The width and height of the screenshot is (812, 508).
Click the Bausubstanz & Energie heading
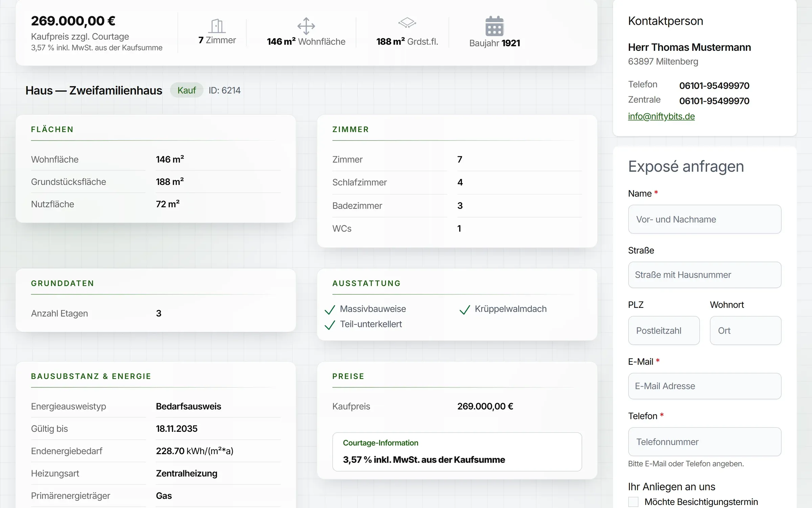click(91, 376)
